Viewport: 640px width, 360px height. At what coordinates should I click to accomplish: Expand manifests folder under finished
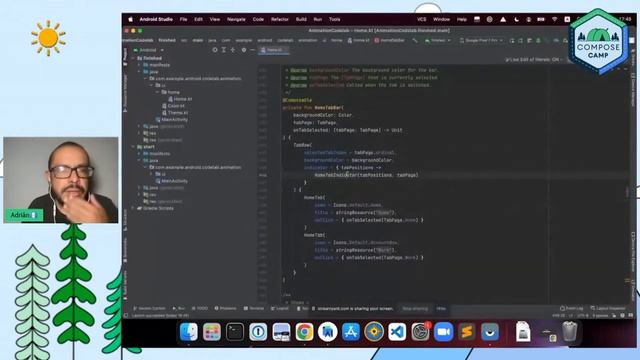point(140,65)
